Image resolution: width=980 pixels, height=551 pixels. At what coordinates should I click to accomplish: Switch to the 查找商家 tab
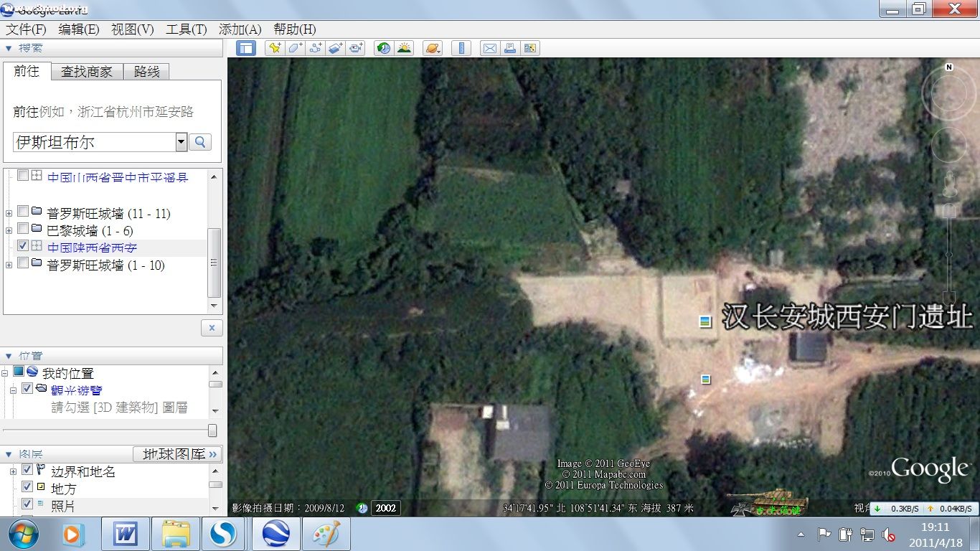87,72
